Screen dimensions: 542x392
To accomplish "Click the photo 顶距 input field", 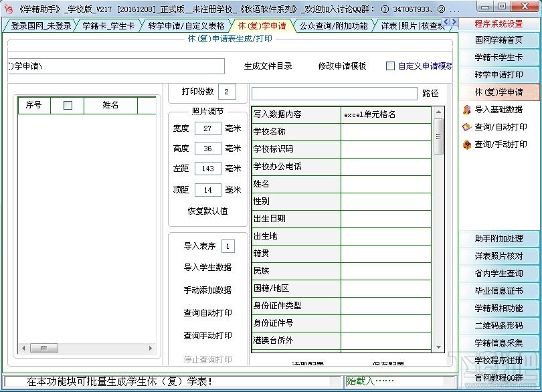I will tap(207, 190).
